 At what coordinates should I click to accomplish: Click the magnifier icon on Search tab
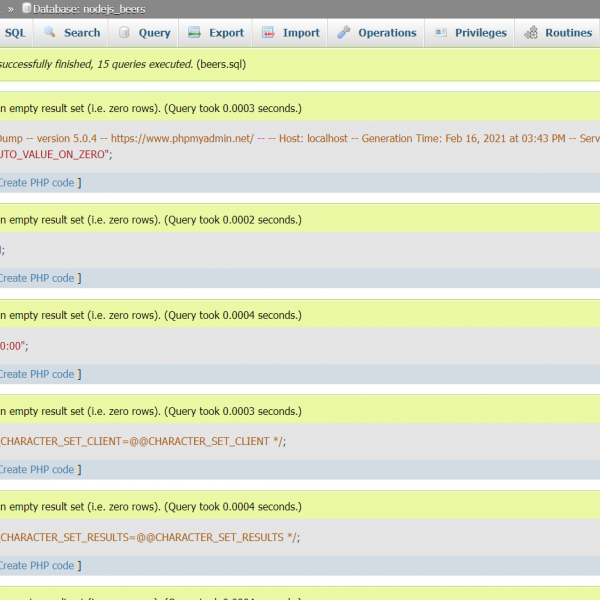(49, 32)
